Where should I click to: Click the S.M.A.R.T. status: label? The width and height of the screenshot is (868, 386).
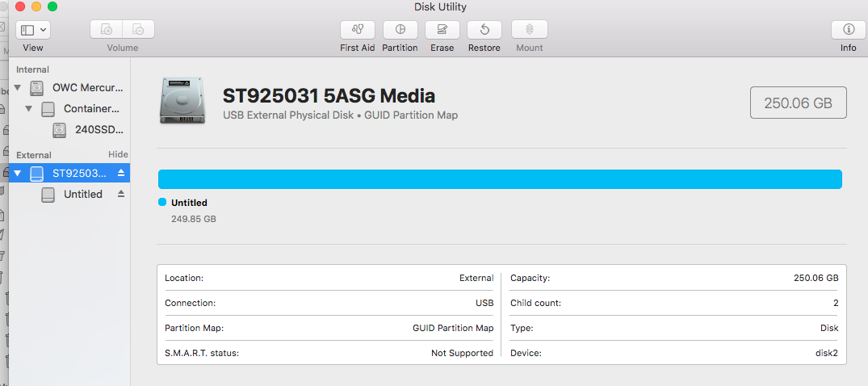point(202,353)
